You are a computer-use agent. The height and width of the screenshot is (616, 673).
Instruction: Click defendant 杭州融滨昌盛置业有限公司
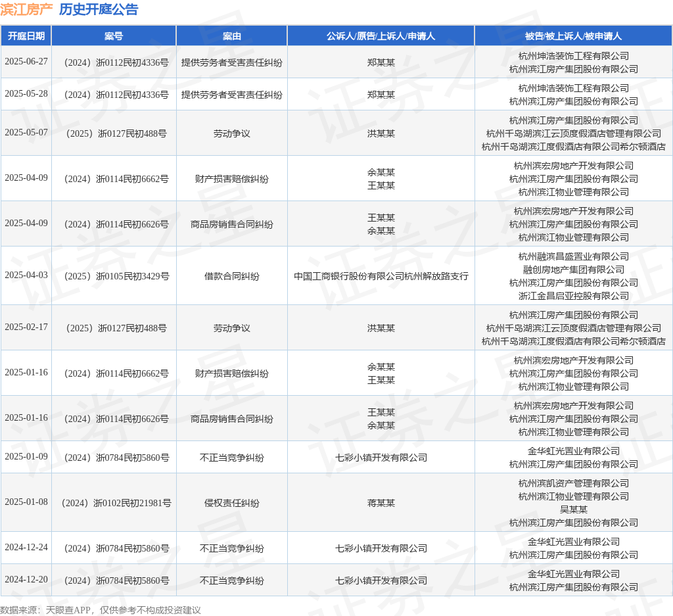573,256
